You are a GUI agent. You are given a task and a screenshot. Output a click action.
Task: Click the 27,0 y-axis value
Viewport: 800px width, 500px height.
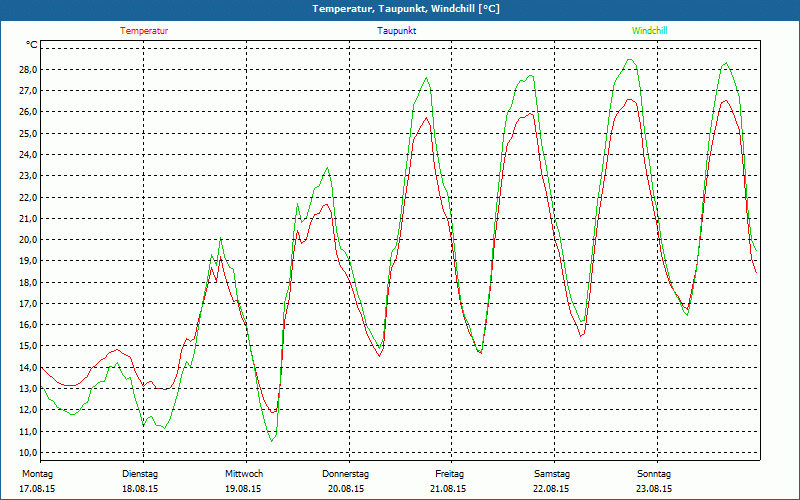[28, 91]
